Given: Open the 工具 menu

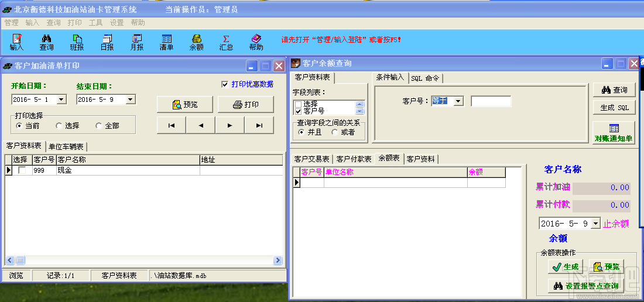Looking at the screenshot, I should pos(95,23).
